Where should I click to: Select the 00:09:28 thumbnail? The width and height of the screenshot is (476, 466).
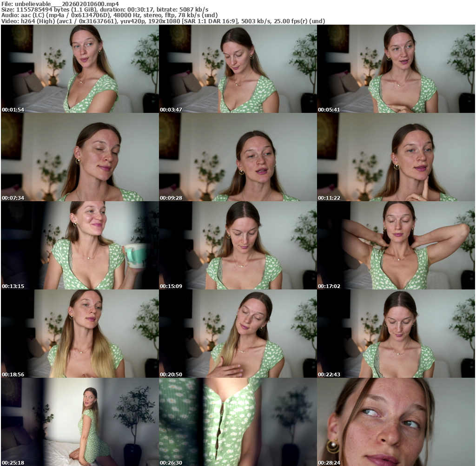tap(238, 157)
